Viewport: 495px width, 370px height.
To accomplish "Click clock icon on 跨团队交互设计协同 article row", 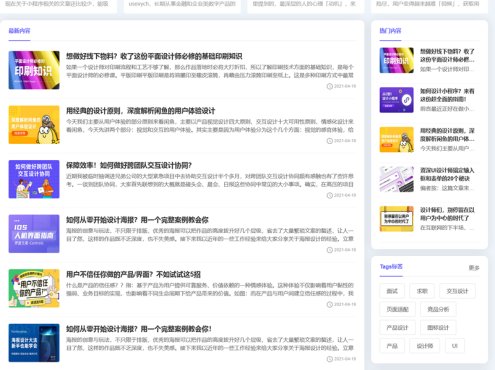I will [x=330, y=195].
